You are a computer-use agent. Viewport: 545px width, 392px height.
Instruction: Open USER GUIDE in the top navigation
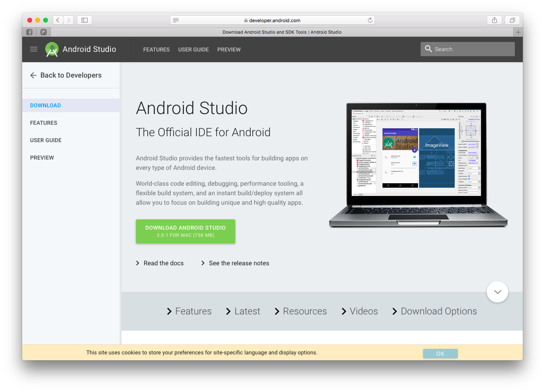tap(193, 49)
